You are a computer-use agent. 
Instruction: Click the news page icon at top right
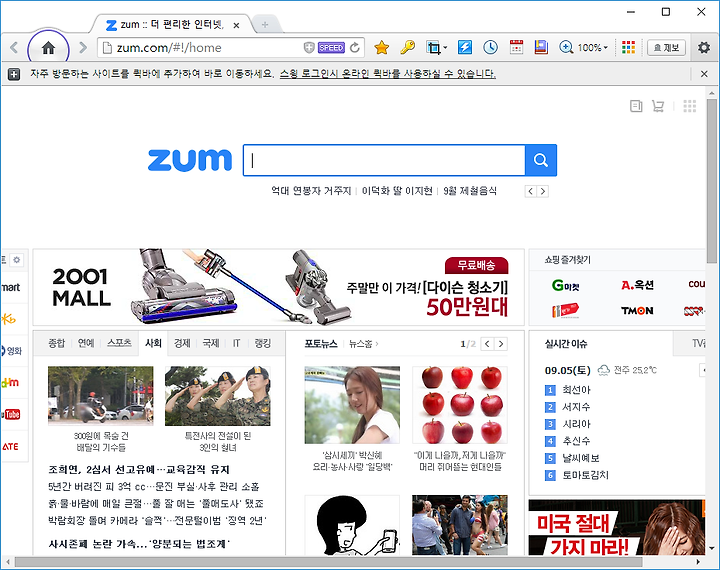(x=636, y=106)
